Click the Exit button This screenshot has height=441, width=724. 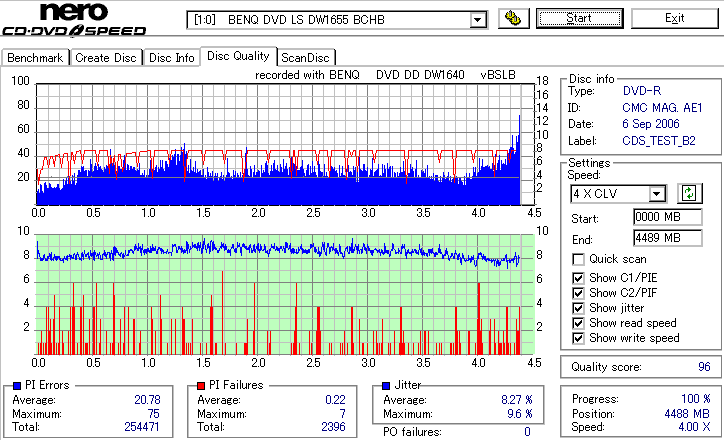tap(675, 18)
